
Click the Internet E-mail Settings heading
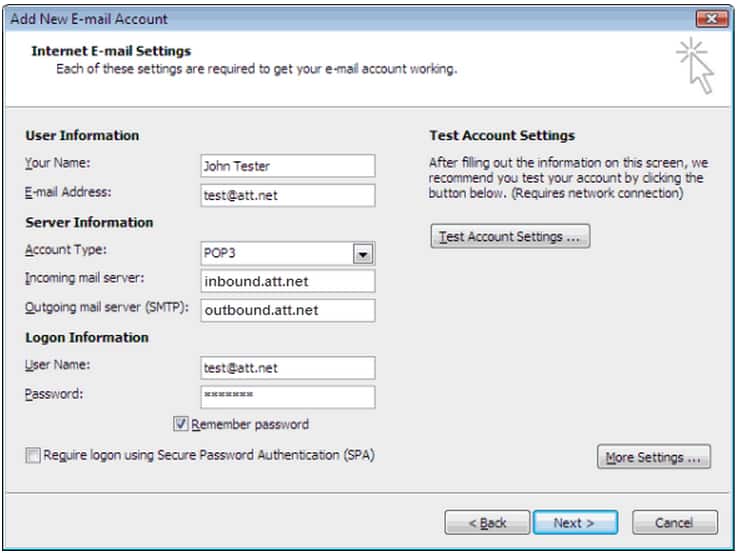tap(111, 51)
